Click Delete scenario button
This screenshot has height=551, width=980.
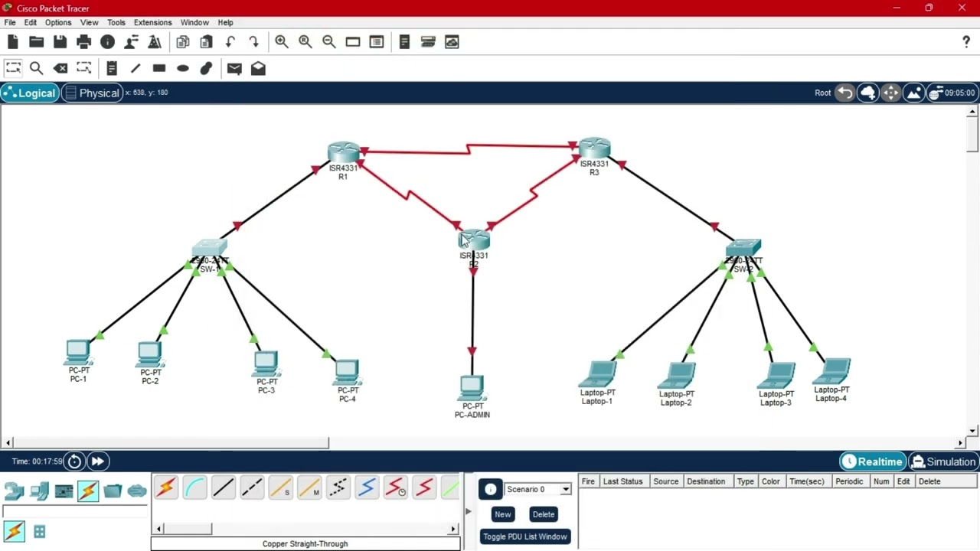click(544, 514)
